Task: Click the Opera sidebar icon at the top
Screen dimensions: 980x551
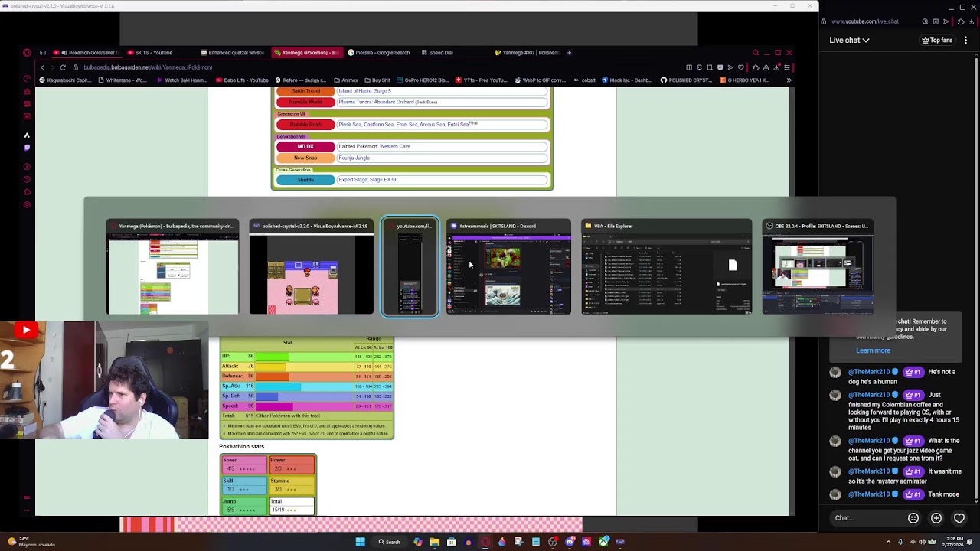Action: point(27,53)
